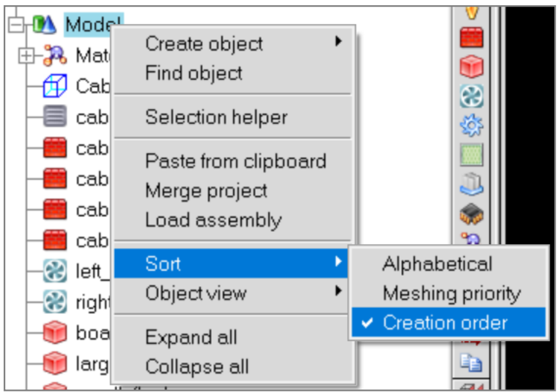Collapse the Model tree node
The image size is (560, 392).
[16, 25]
